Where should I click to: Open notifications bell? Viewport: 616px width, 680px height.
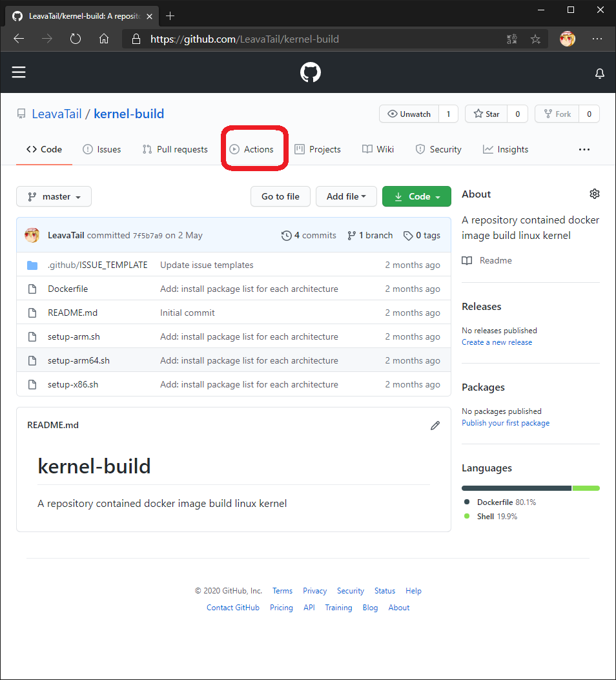(x=599, y=73)
